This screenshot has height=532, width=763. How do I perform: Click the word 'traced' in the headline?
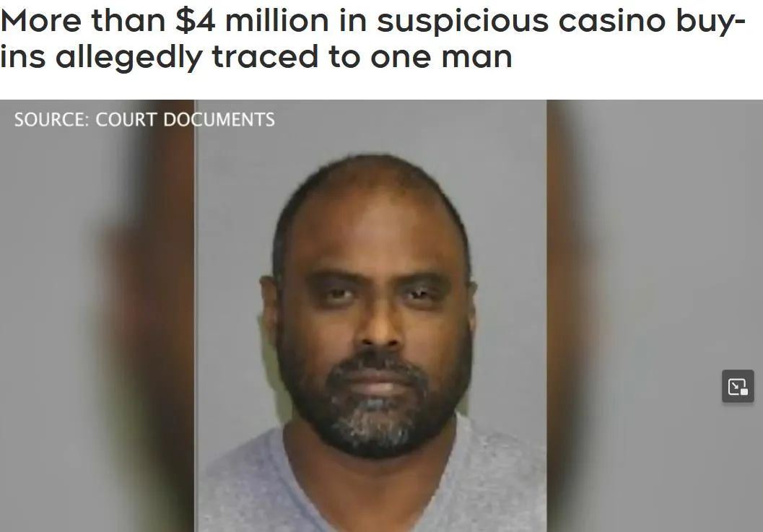pos(265,58)
